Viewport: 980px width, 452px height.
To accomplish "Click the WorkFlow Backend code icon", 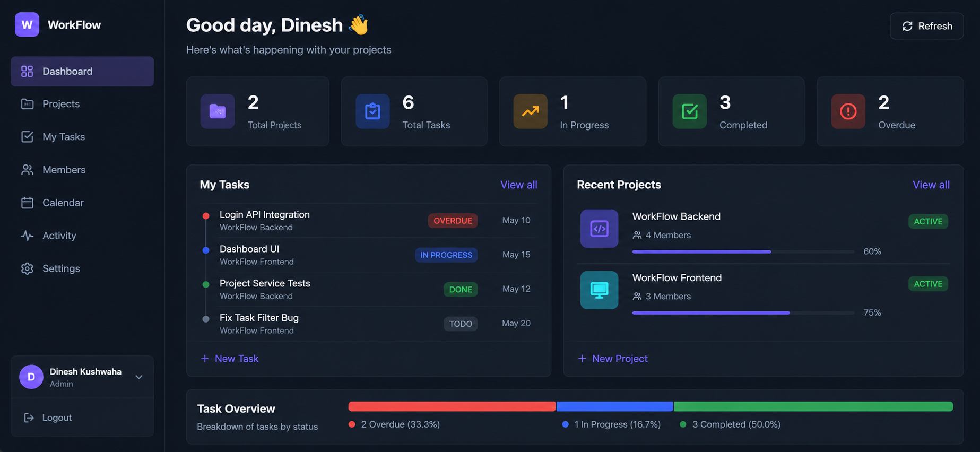I will pyautogui.click(x=599, y=229).
